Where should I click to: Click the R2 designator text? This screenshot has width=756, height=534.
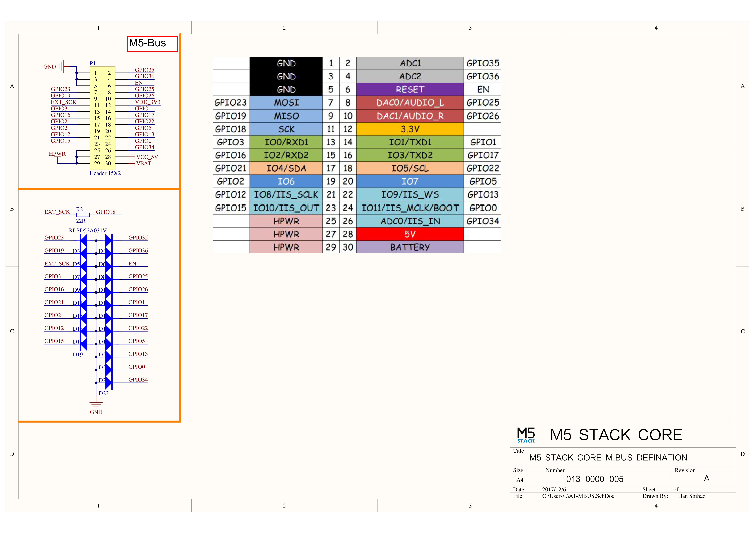[x=79, y=209]
